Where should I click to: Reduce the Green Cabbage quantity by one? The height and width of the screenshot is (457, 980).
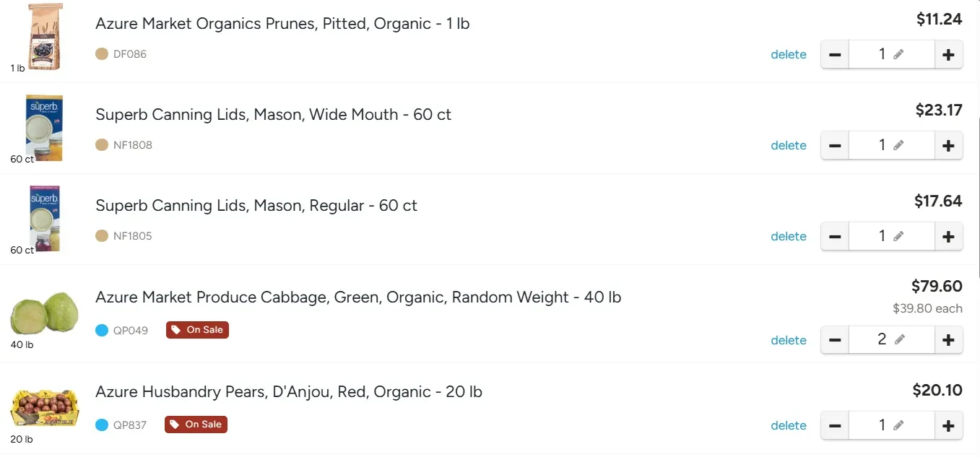click(835, 339)
